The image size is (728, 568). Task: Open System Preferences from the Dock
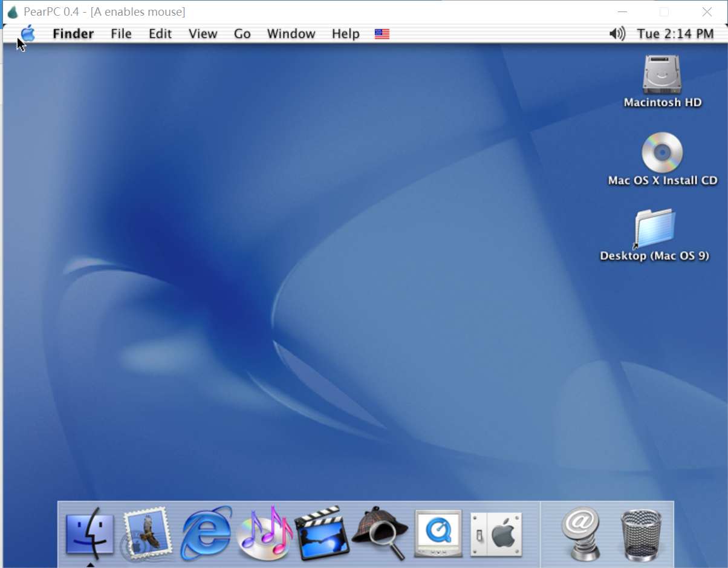pyautogui.click(x=496, y=534)
